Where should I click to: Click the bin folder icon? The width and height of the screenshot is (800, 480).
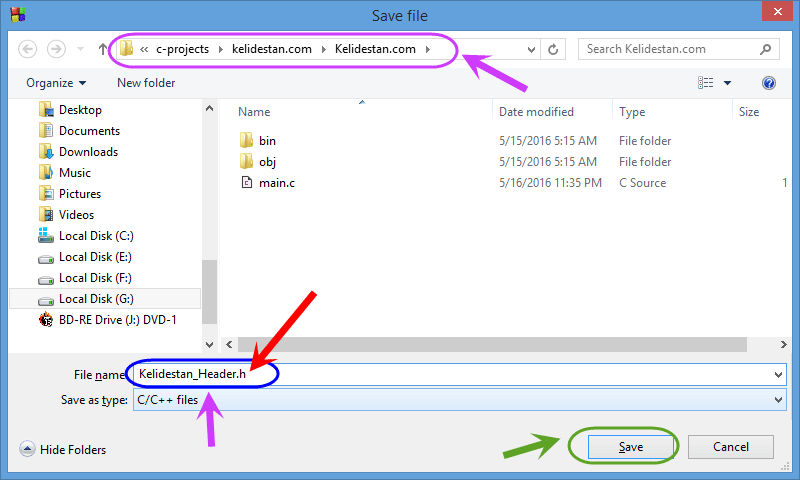coord(246,140)
